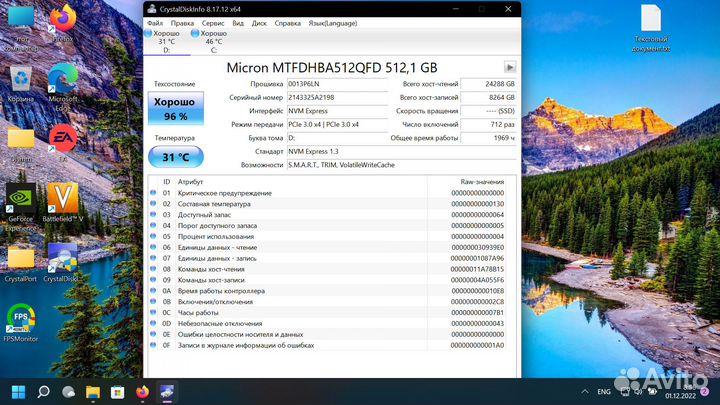Click the status dot for attribute 0F
Viewport: 720px width, 405px height.
pos(153,345)
